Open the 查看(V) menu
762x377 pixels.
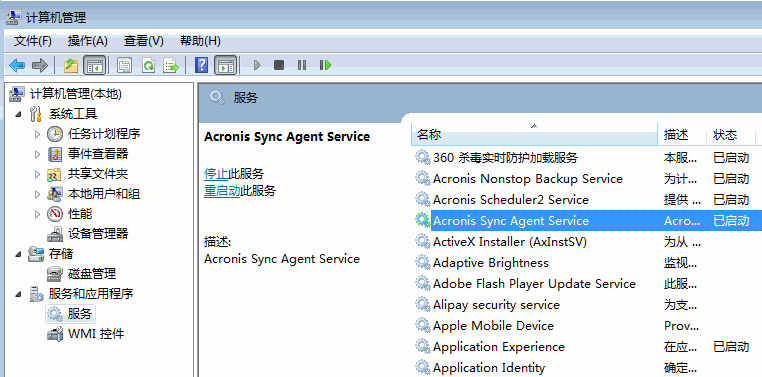click(144, 41)
